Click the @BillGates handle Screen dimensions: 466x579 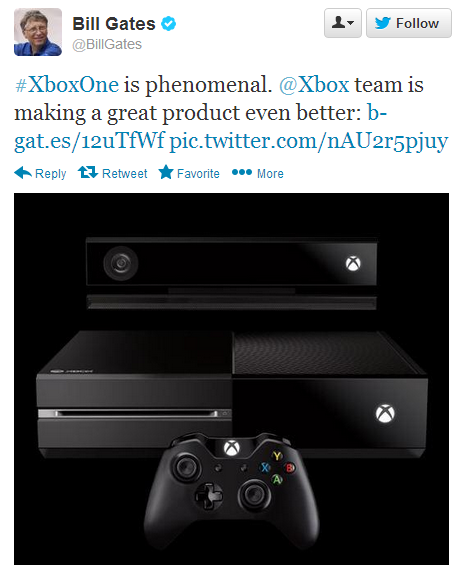click(x=107, y=44)
